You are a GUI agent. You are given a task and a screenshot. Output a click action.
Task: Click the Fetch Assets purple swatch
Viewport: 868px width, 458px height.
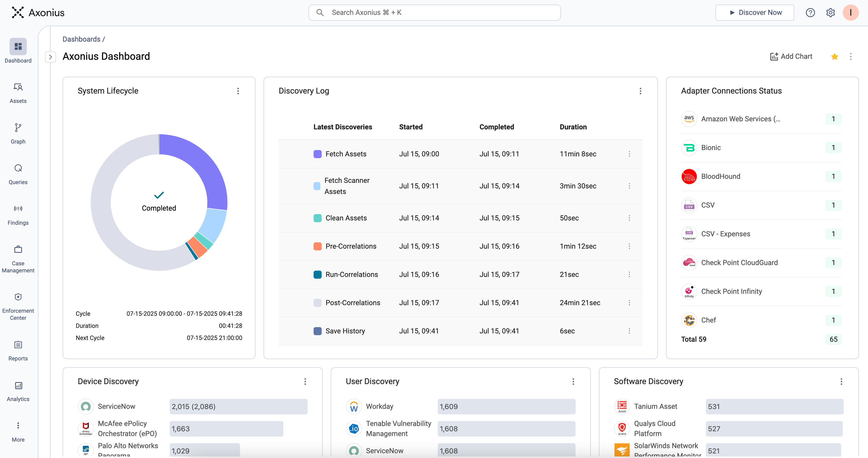[x=317, y=154]
